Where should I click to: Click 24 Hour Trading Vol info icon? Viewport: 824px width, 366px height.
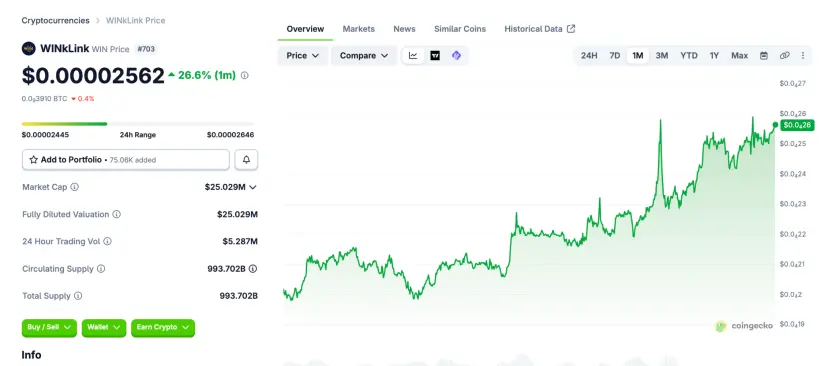(x=107, y=241)
